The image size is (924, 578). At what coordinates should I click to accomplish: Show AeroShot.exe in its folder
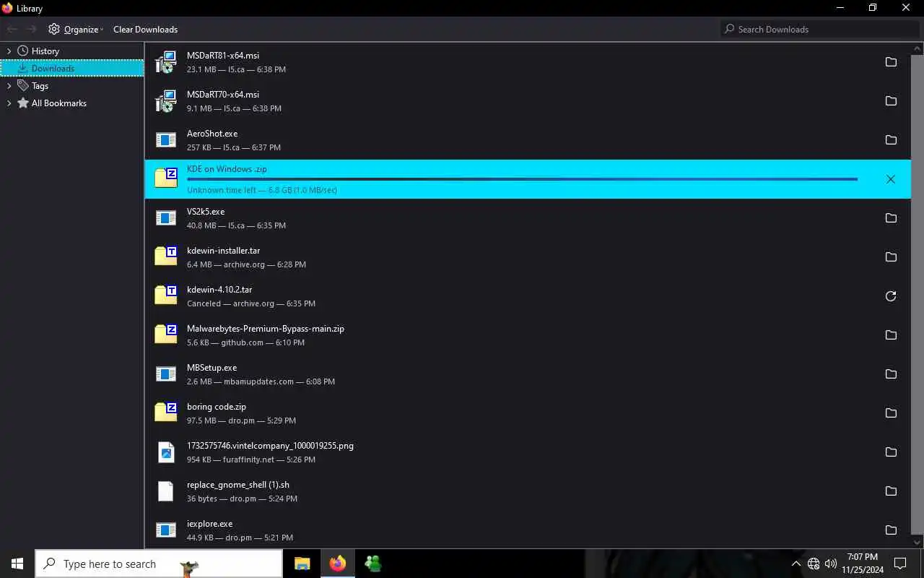[x=891, y=140]
